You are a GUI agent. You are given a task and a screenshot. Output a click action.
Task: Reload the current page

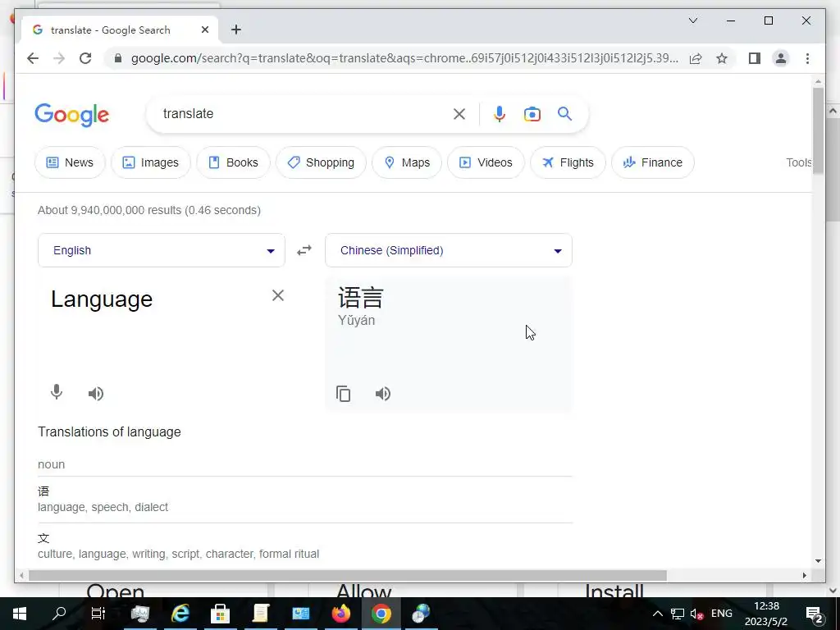[85, 58]
